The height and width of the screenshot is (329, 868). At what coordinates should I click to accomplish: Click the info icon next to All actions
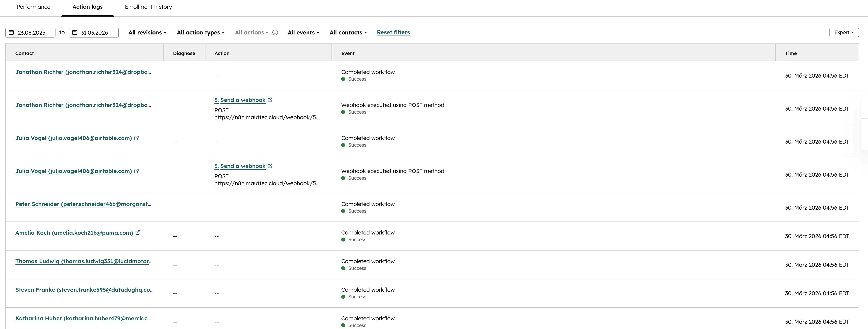[275, 32]
